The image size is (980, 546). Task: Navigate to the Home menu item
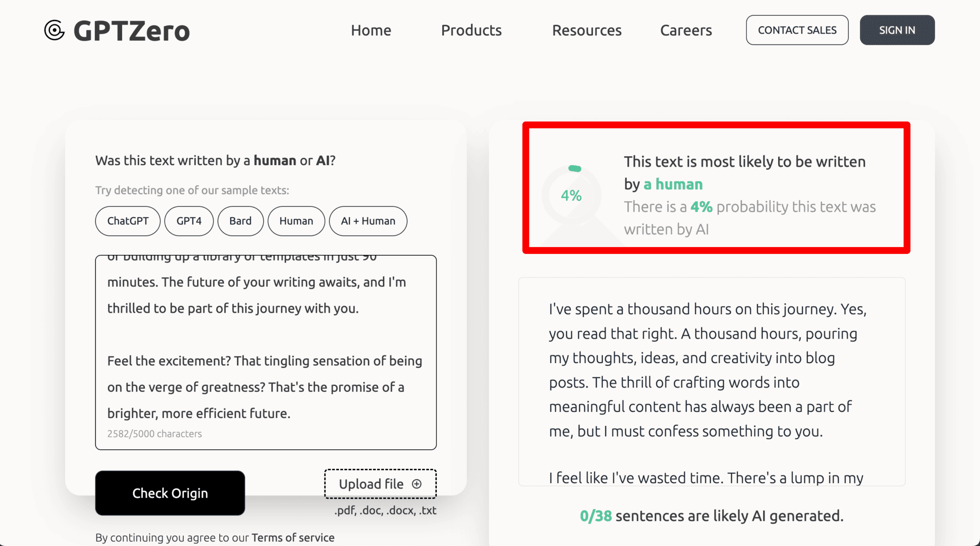click(x=371, y=30)
